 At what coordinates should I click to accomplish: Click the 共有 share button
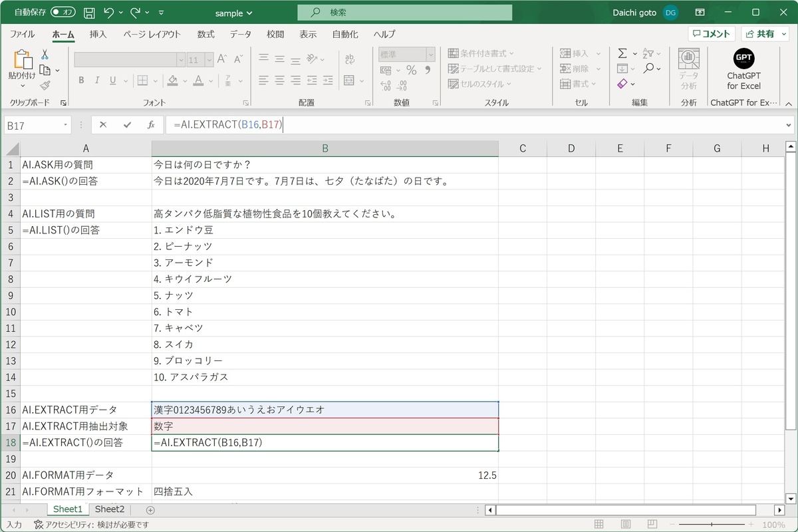pyautogui.click(x=765, y=34)
